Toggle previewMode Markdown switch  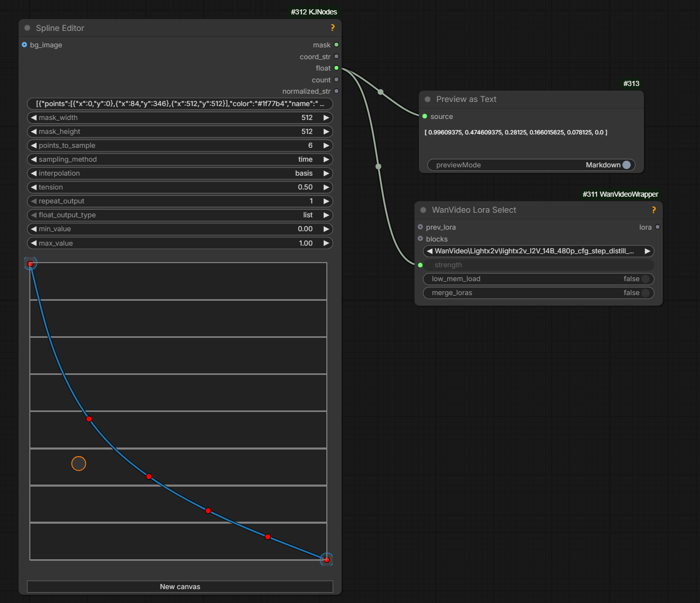pyautogui.click(x=626, y=165)
